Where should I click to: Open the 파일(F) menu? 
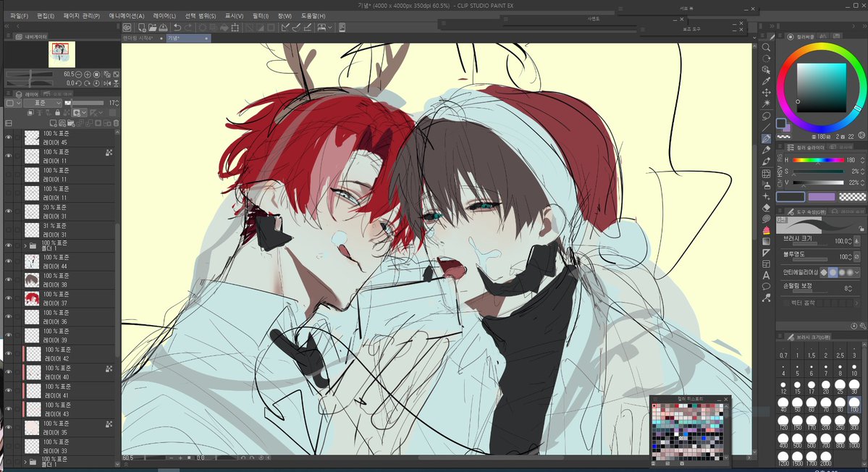(x=19, y=16)
